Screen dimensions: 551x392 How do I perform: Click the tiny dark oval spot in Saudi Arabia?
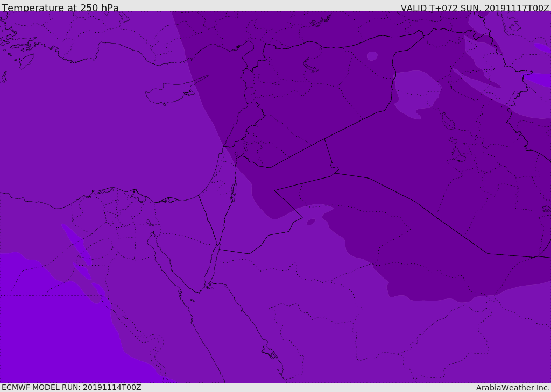click(x=311, y=222)
